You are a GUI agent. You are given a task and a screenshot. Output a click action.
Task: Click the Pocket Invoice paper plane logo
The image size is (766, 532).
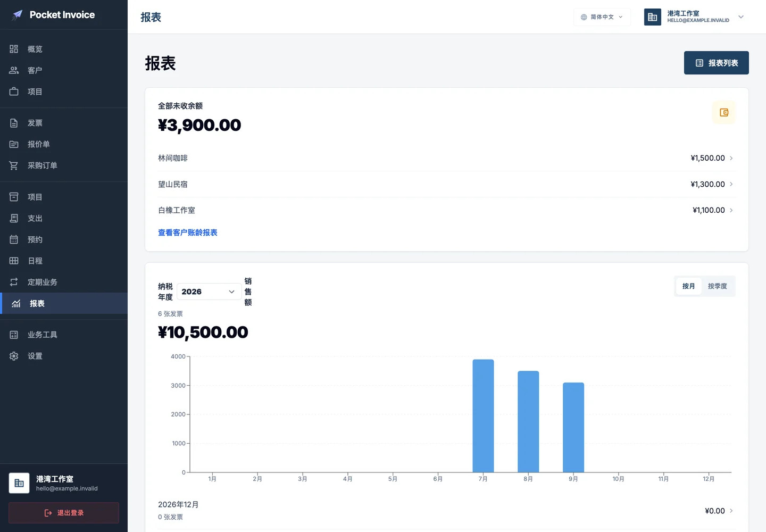(x=18, y=15)
